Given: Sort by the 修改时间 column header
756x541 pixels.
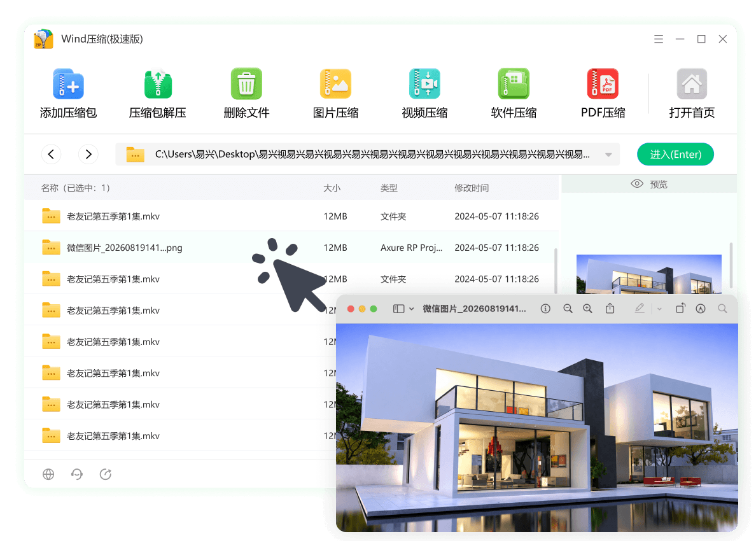Looking at the screenshot, I should pos(472,188).
